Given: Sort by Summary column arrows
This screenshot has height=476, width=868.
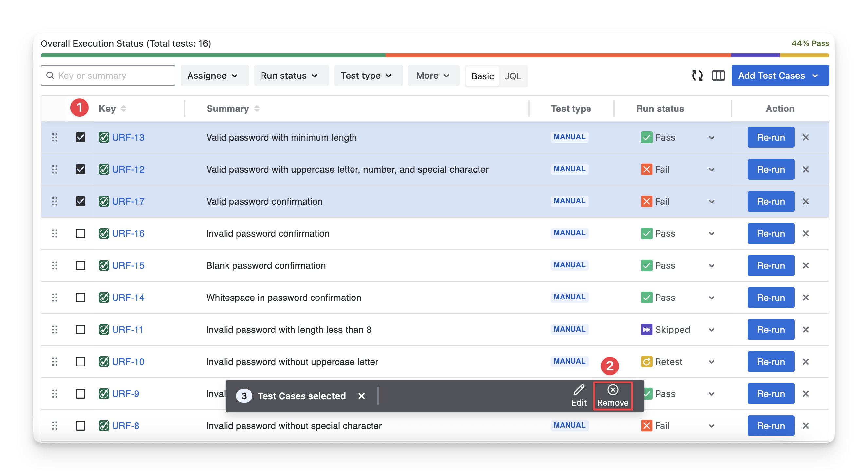Looking at the screenshot, I should click(257, 109).
